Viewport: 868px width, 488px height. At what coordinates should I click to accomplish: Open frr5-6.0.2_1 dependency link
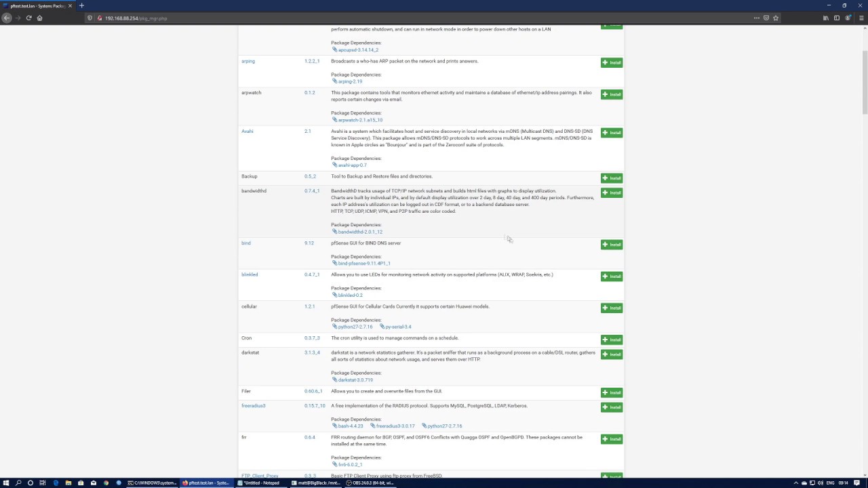click(347, 464)
